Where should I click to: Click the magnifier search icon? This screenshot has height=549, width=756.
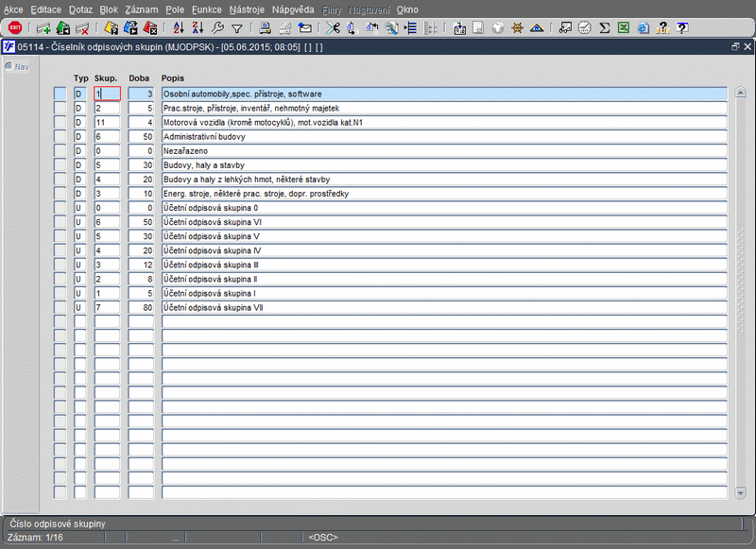click(x=391, y=28)
